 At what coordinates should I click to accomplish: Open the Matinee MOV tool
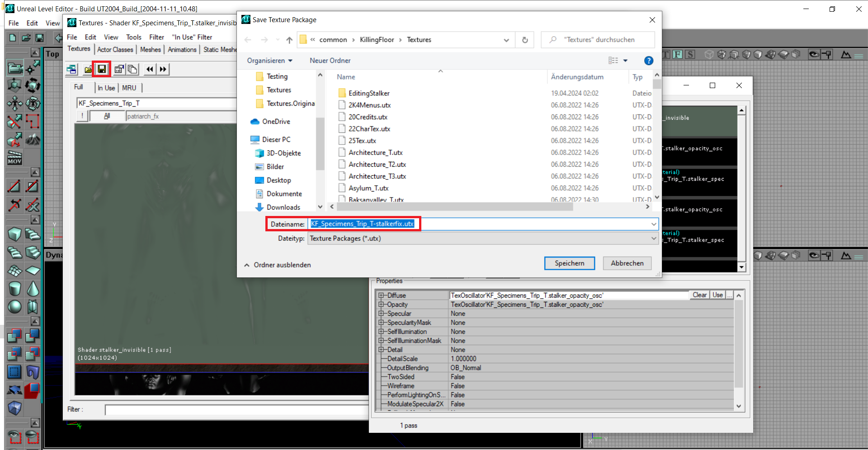pos(14,158)
